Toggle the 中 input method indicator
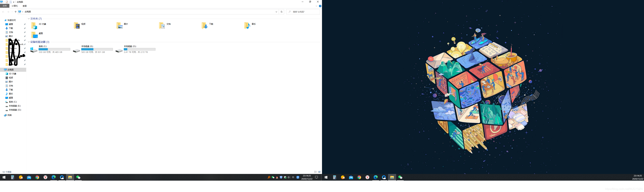 point(293,177)
